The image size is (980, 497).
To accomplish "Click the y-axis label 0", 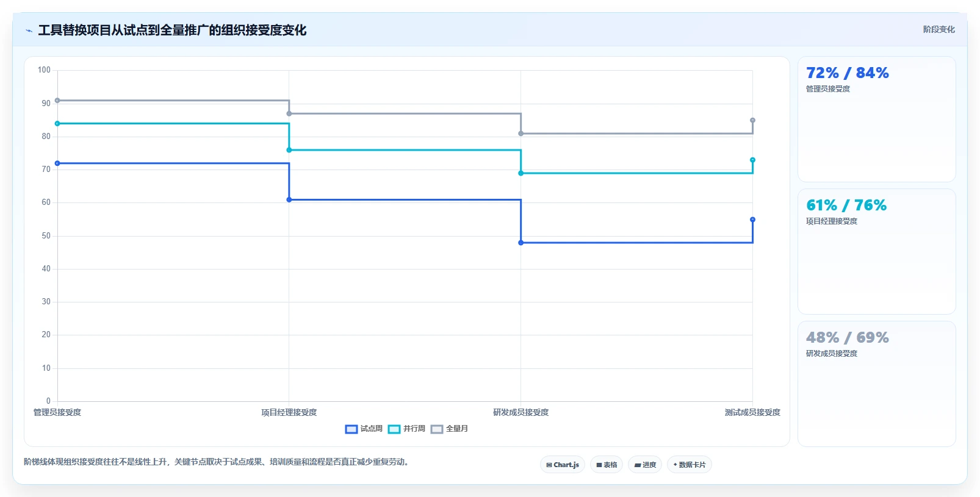I will 48,401.
